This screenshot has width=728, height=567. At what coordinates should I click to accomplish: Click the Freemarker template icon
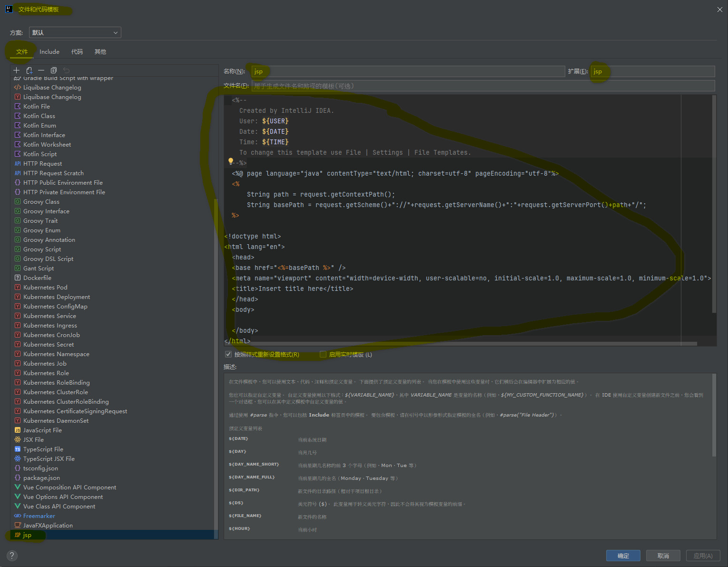[18, 516]
